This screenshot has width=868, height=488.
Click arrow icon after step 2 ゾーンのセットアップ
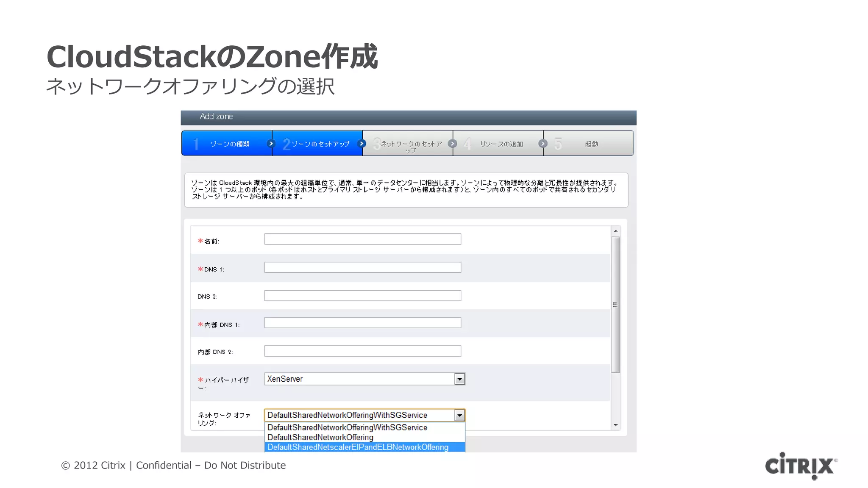(x=362, y=144)
